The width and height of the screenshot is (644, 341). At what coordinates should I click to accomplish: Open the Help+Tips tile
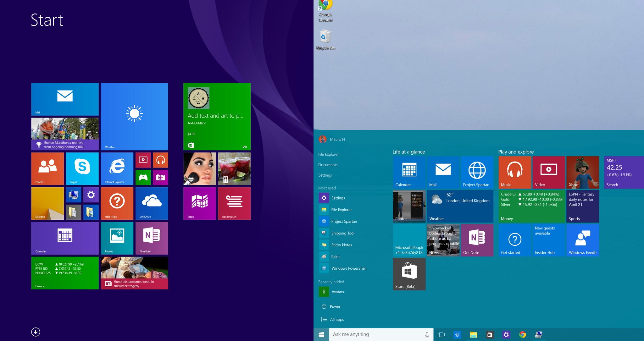(117, 203)
